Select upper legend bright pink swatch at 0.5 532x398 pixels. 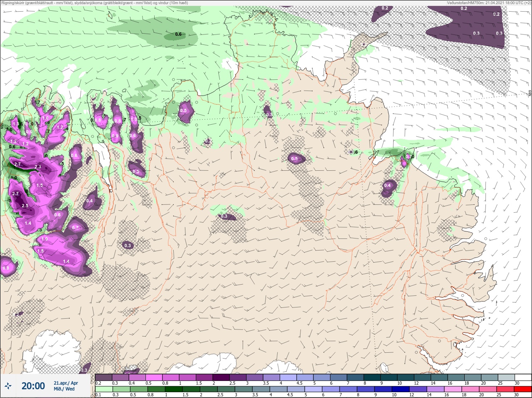154,377
